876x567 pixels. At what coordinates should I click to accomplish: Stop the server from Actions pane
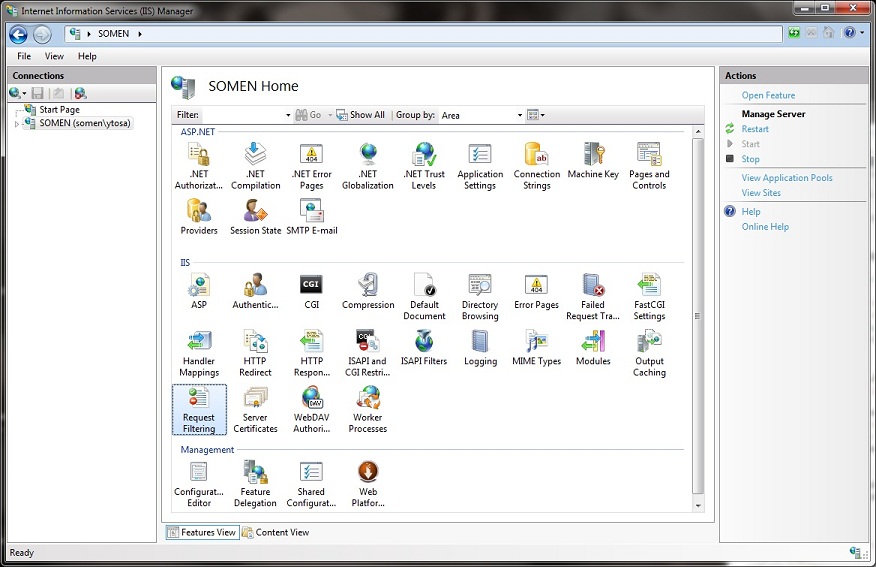tap(750, 159)
